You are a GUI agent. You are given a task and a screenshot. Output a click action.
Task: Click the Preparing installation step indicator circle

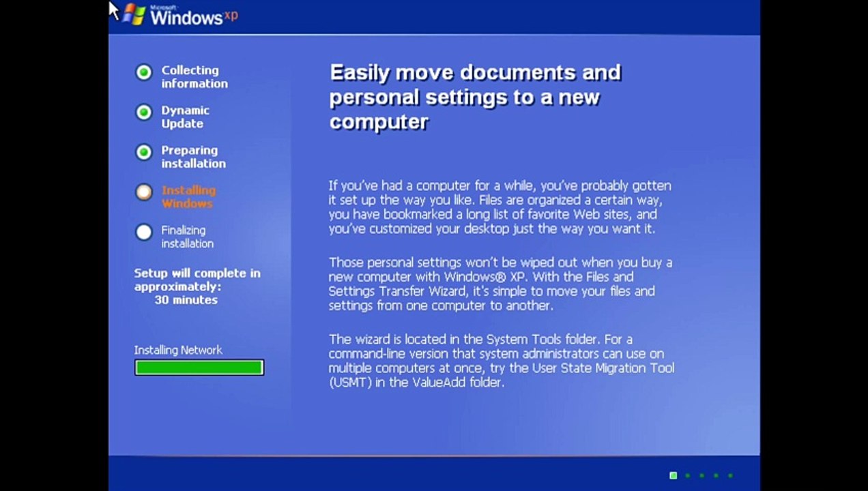[143, 153]
